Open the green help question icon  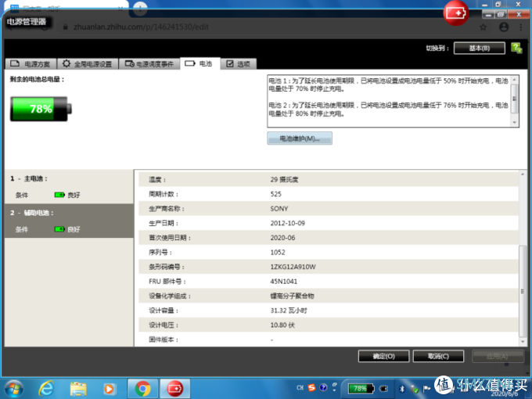[516, 48]
